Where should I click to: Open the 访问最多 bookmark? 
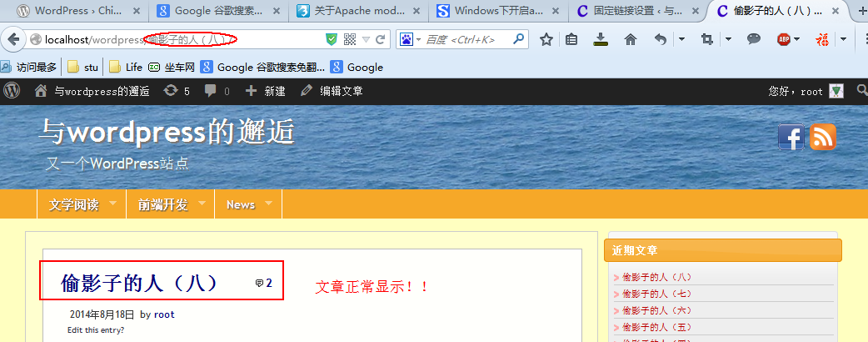28,67
